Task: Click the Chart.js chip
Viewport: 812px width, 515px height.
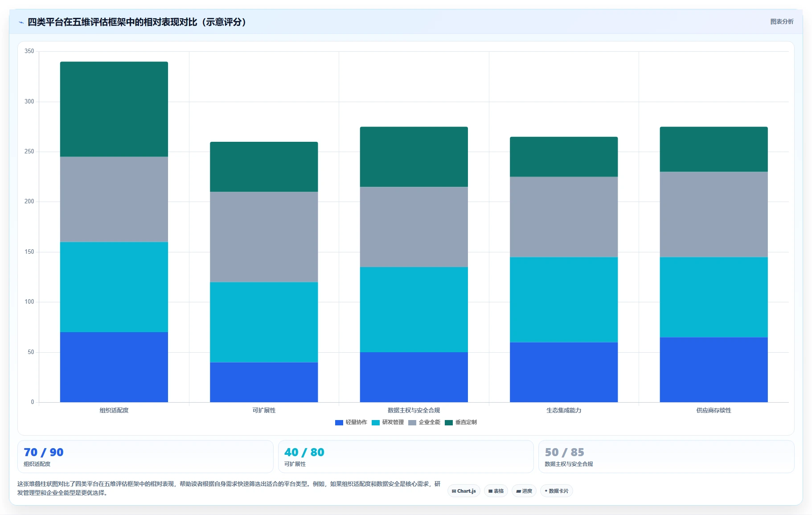Action: (x=464, y=491)
